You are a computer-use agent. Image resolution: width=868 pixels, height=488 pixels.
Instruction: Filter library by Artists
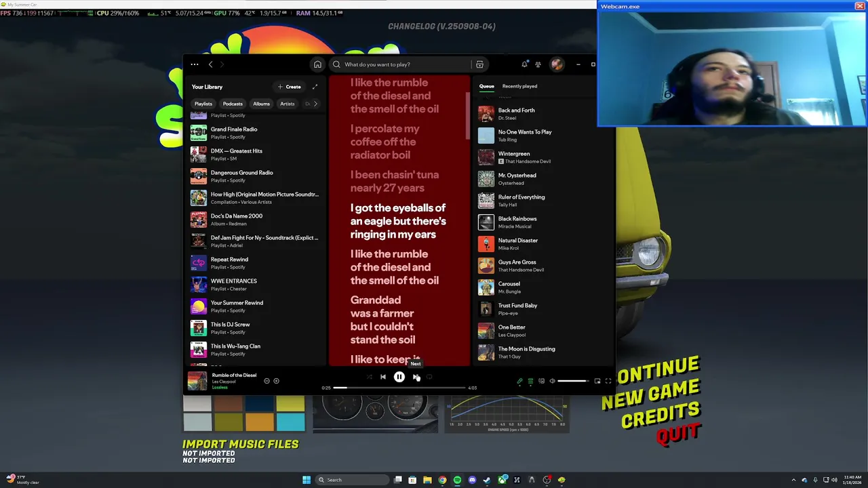click(288, 104)
